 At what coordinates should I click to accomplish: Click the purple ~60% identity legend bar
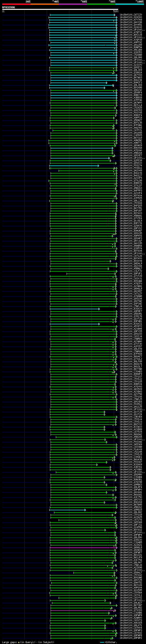click(73, 4)
